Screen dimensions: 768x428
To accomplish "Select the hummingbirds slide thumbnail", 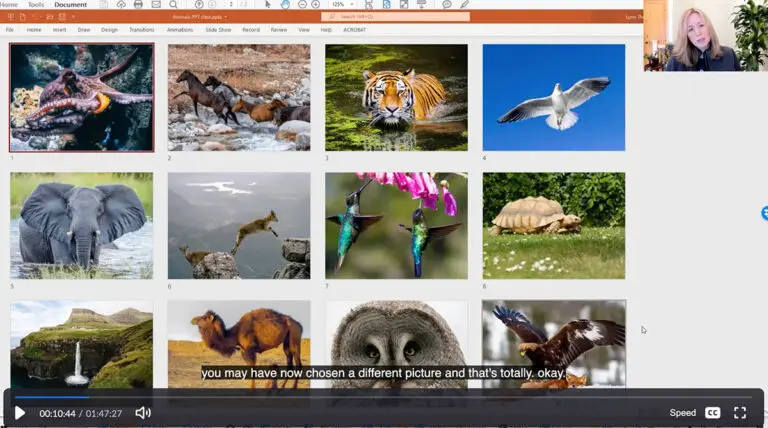I will (396, 225).
